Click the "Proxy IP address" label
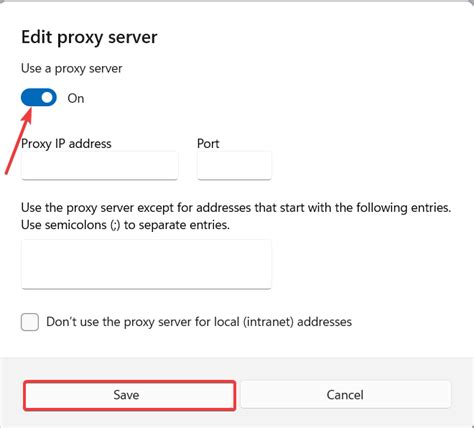This screenshot has height=428, width=474. 66,144
